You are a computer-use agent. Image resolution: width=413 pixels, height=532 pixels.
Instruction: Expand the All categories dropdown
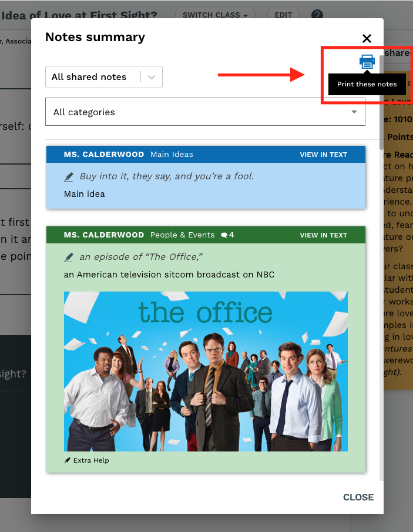(205, 112)
